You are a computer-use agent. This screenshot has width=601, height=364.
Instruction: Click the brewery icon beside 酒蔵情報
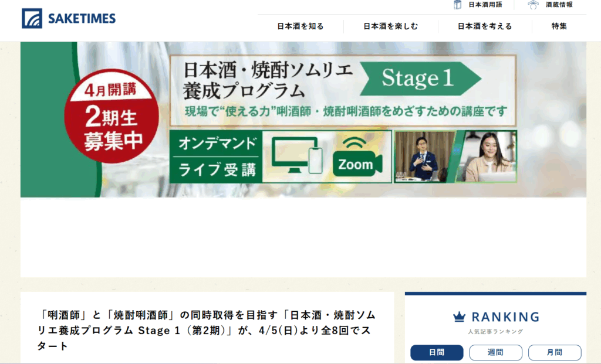tap(533, 5)
